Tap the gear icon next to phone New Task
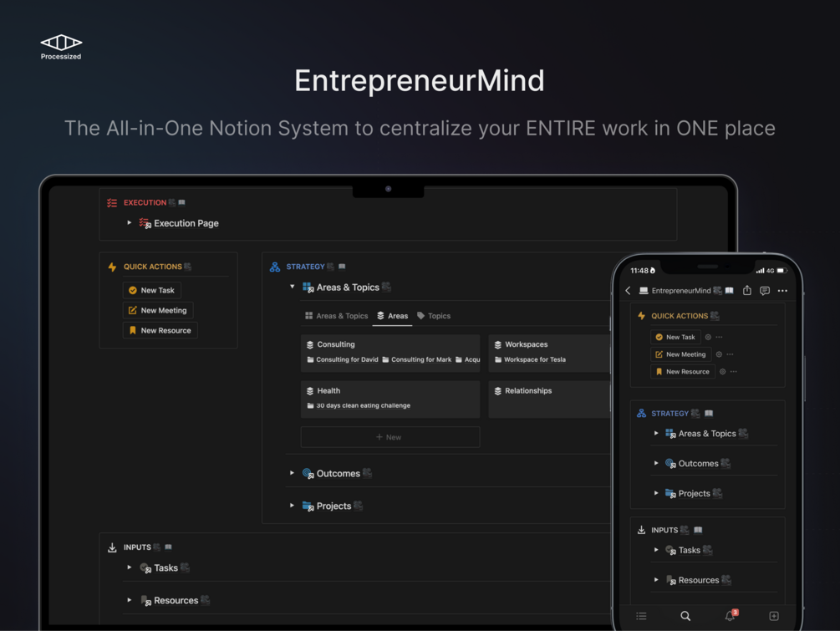 708,337
